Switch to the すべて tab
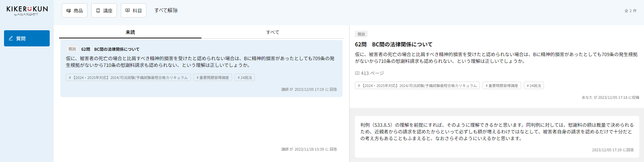The width and height of the screenshot is (644, 162). click(x=273, y=32)
